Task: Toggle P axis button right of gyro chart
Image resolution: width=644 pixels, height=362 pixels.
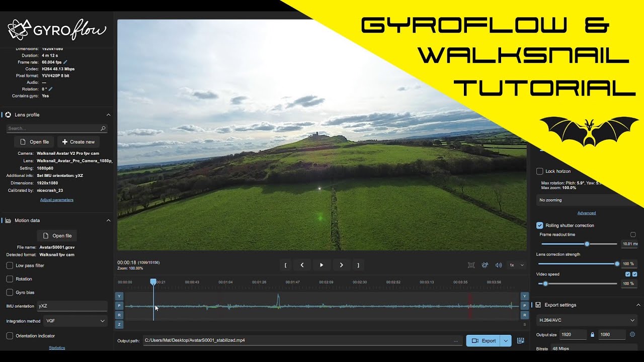Action: point(525,306)
